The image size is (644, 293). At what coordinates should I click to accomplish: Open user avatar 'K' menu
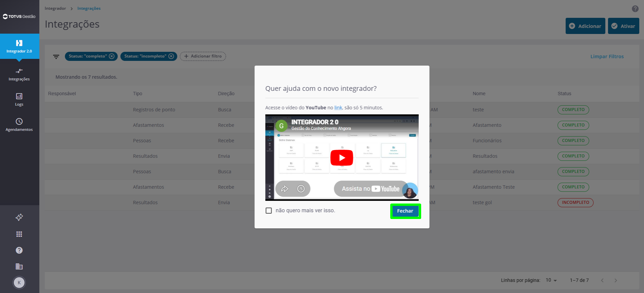point(19,283)
